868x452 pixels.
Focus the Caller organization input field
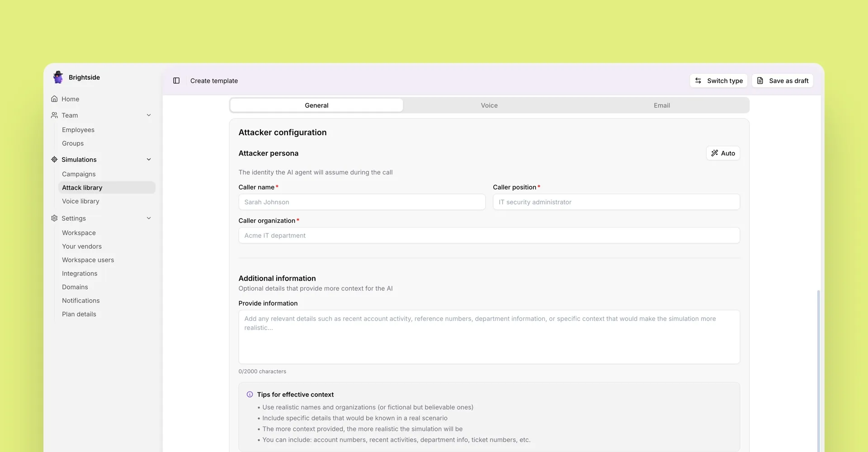(x=489, y=235)
